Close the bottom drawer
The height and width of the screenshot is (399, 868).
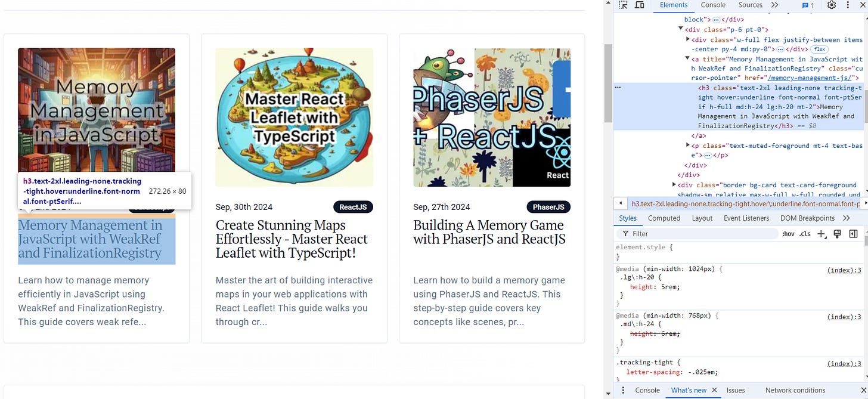863,391
